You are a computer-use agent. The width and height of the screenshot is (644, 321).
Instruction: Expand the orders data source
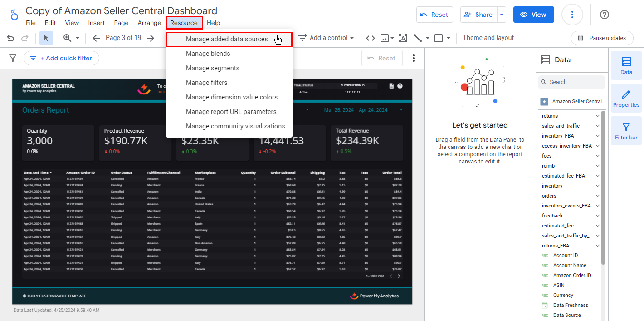[597, 196]
